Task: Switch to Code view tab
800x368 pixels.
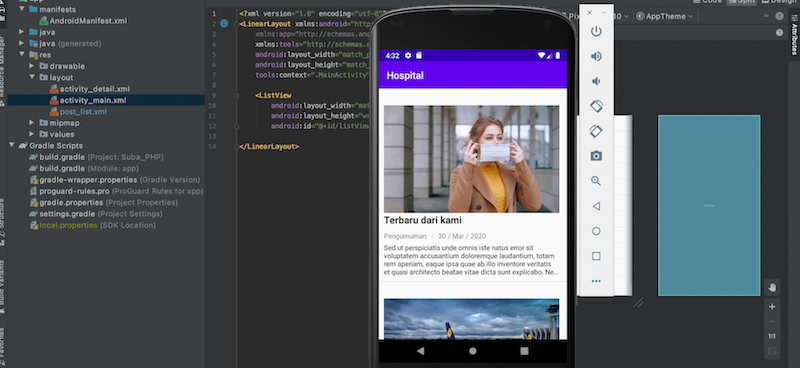Action: point(707,1)
